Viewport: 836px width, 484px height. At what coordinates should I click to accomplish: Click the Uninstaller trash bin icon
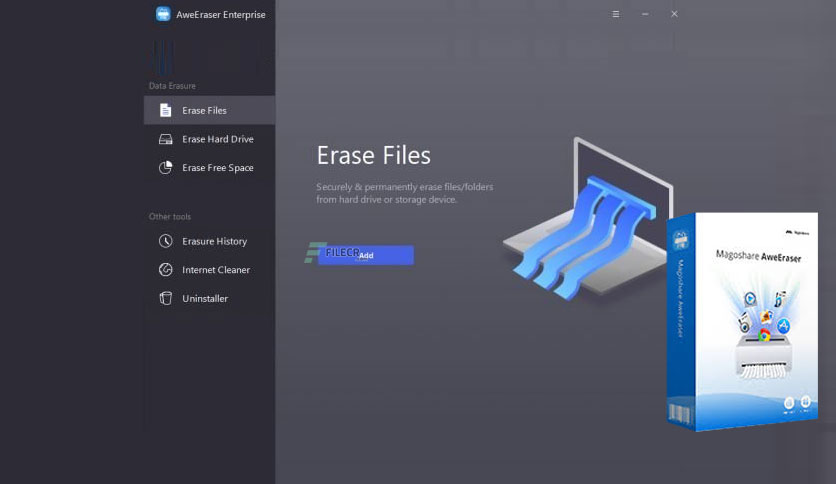click(165, 299)
